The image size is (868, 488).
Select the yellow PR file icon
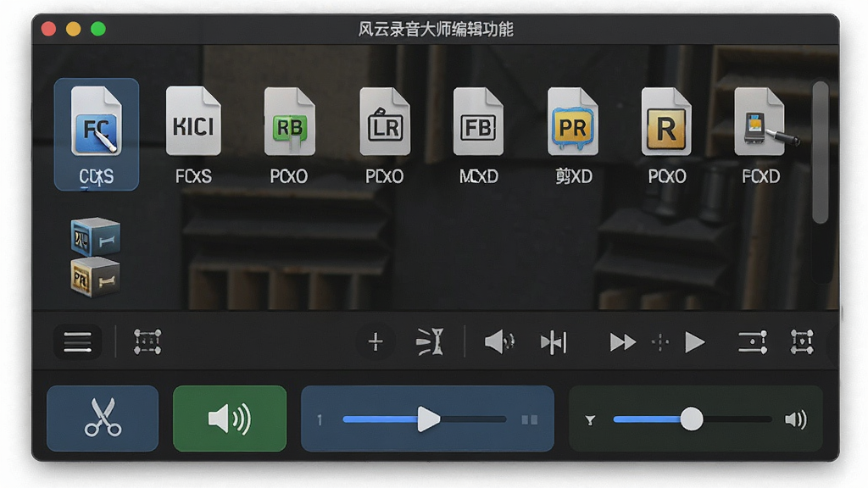(572, 121)
